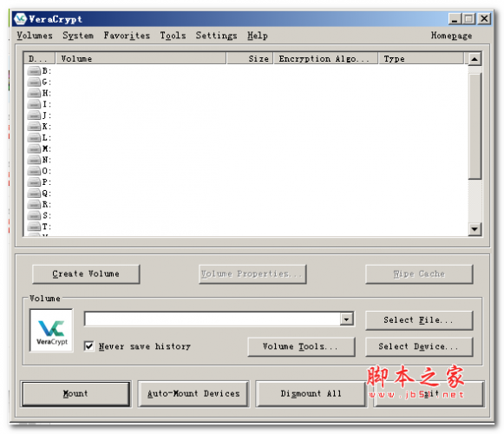504x434 pixels.
Task: Click the Mount button
Action: point(75,394)
